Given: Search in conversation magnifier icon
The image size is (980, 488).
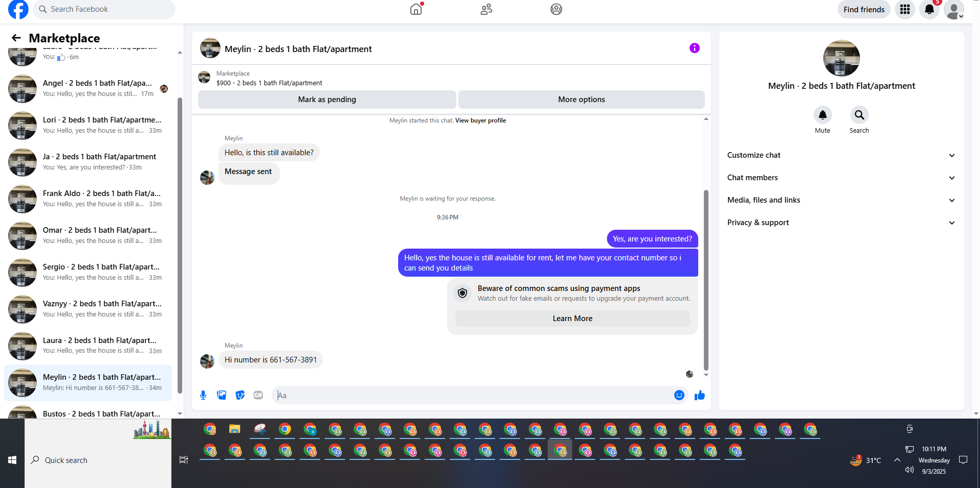Looking at the screenshot, I should tap(860, 115).
